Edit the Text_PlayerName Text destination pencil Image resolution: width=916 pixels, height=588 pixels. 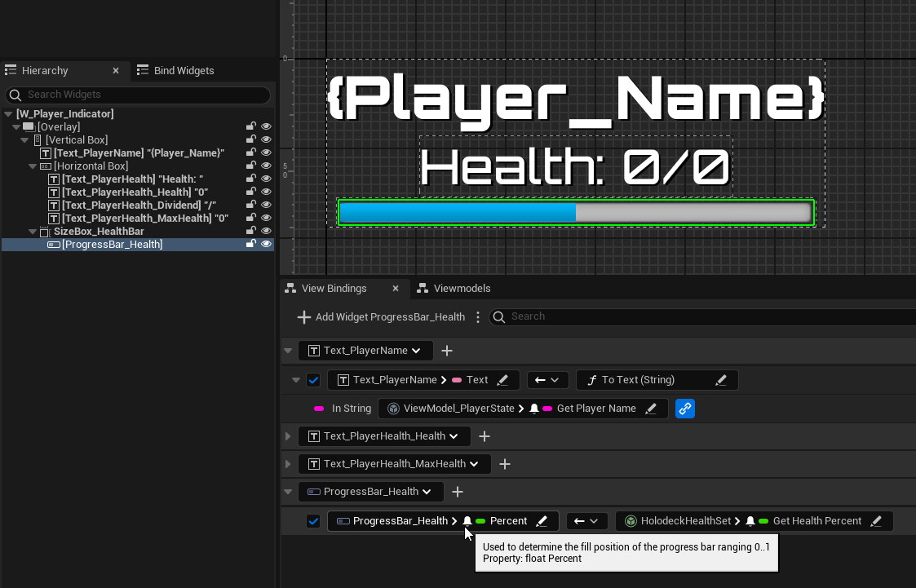click(502, 380)
